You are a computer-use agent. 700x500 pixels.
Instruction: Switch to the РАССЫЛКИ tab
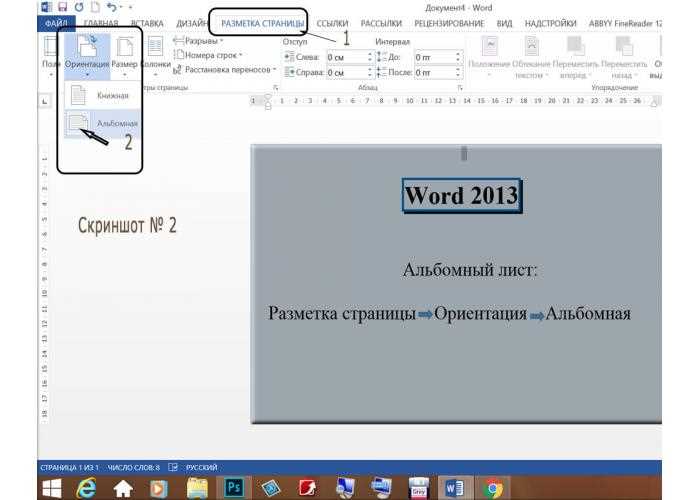pos(381,23)
